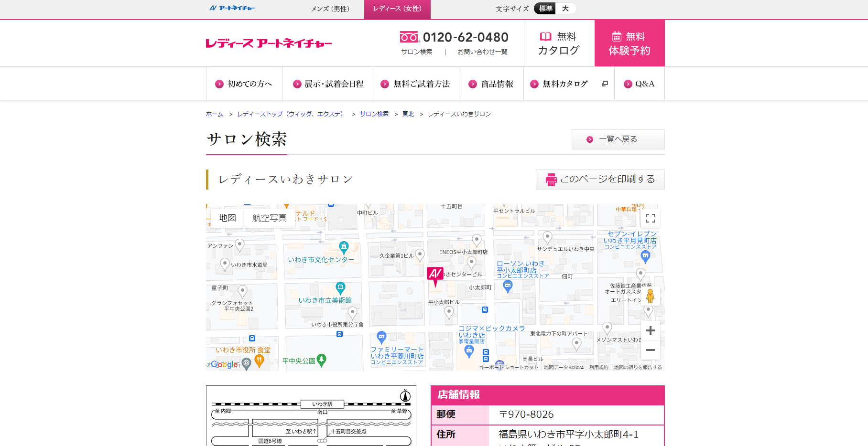868x446 pixels.
Task: Click the Google logo on the map
Action: 224,364
